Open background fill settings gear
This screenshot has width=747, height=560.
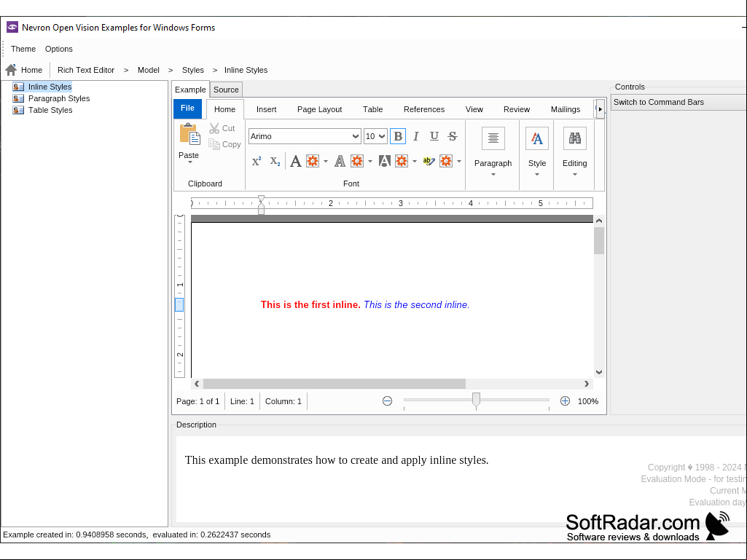[402, 161]
